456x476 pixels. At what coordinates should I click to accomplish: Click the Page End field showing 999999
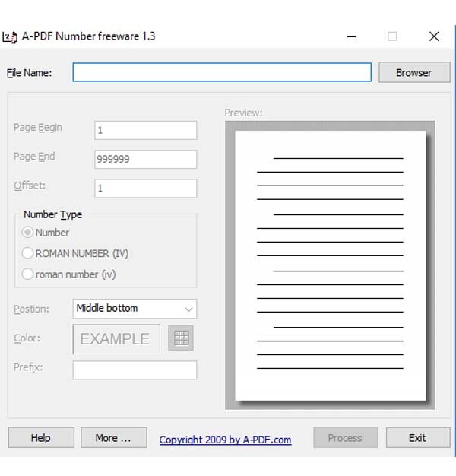point(146,159)
